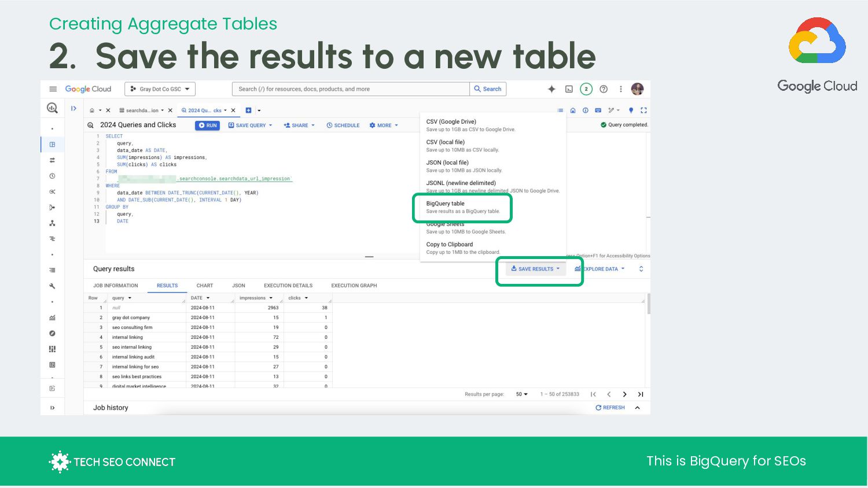Go to next results page arrow
Image resolution: width=868 pixels, height=488 pixels.
(x=624, y=394)
